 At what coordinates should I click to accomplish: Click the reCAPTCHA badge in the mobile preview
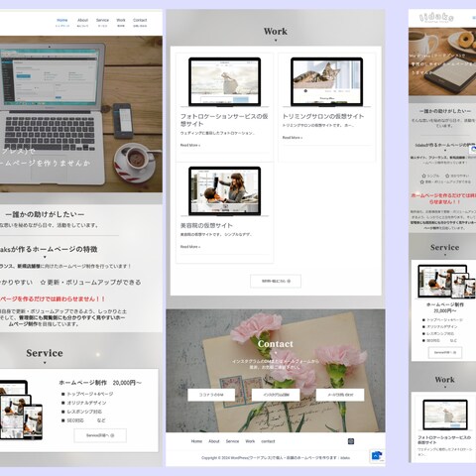[x=473, y=151]
